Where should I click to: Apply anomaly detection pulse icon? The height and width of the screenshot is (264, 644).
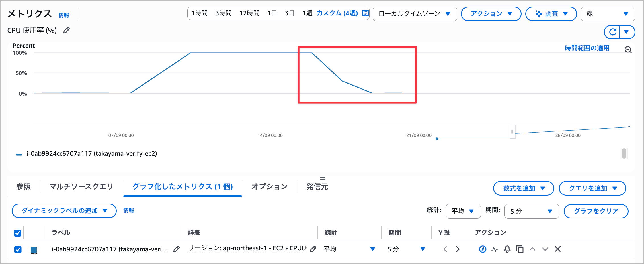495,249
